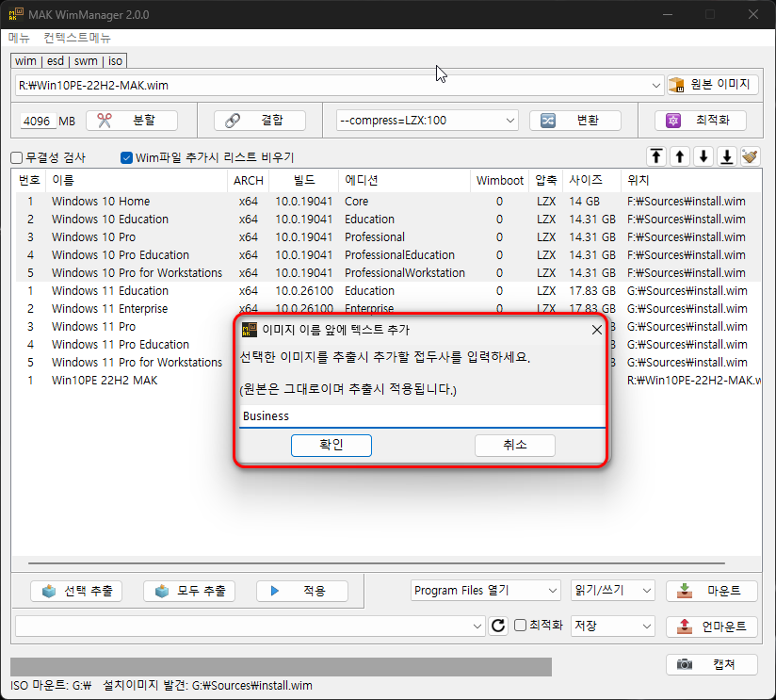Select the Windows 10 Pro Education row
The height and width of the screenshot is (700, 776).
pyautogui.click(x=389, y=255)
